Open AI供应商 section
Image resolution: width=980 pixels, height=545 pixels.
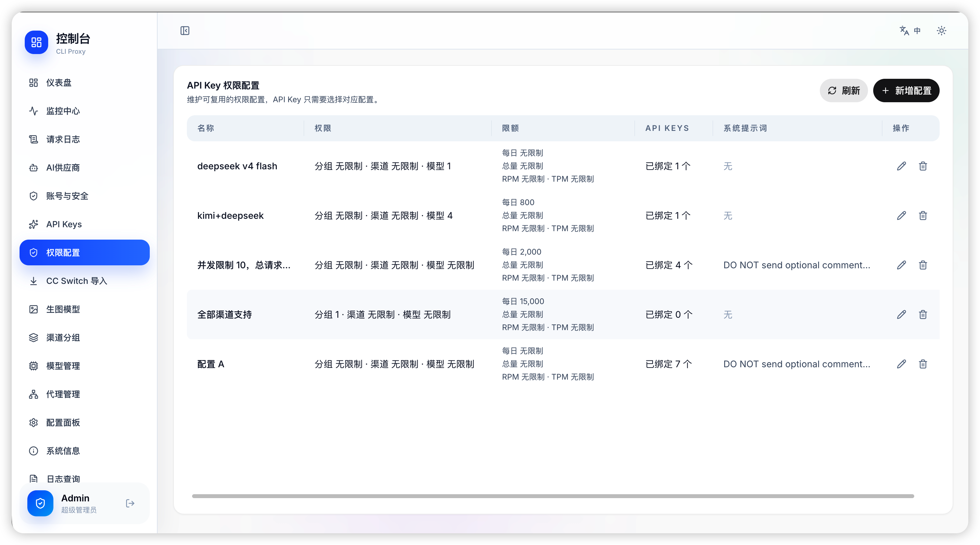tap(84, 168)
